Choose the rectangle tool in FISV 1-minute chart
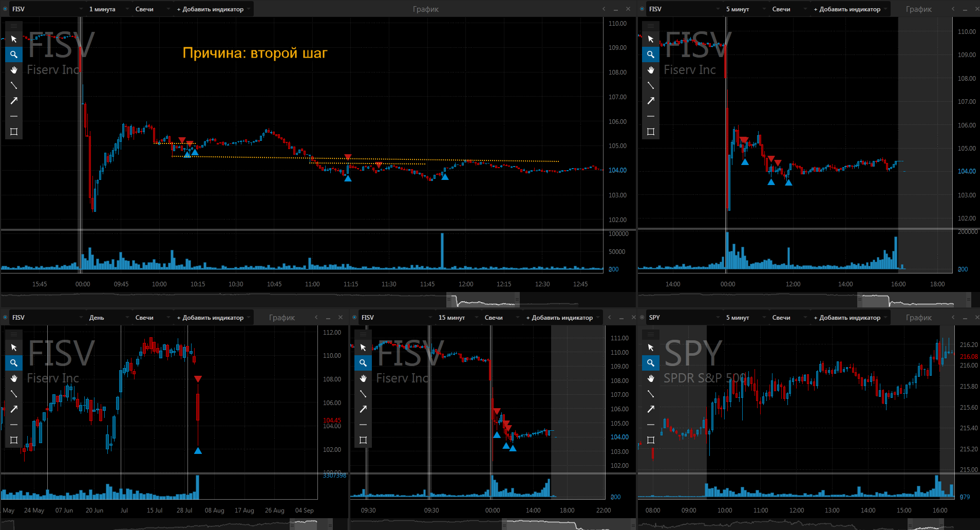 click(x=14, y=132)
